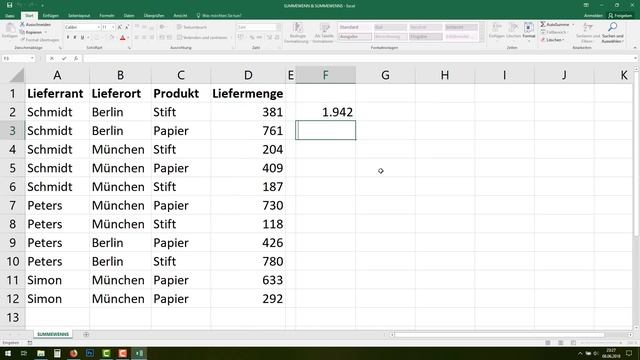Switch to the Ansicht ribbon tab
Image resolution: width=640 pixels, height=360 pixels.
(180, 16)
